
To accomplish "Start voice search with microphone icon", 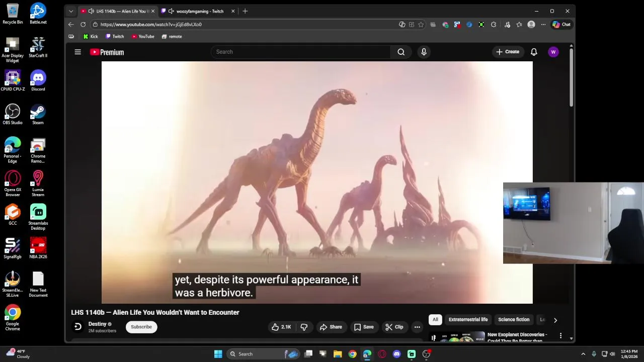I will click(424, 52).
